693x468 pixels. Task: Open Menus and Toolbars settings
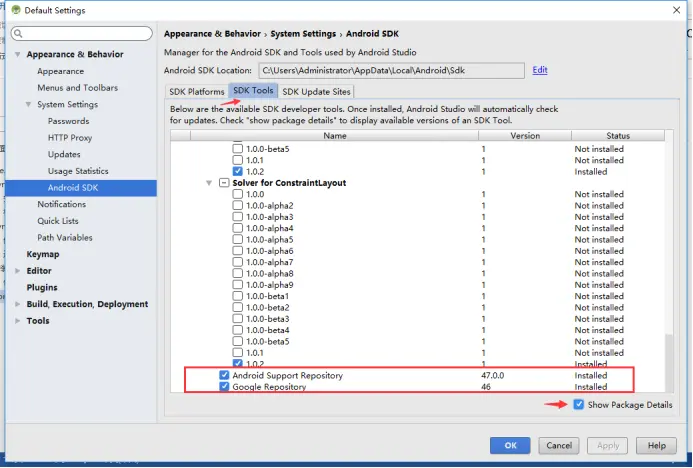(x=78, y=88)
